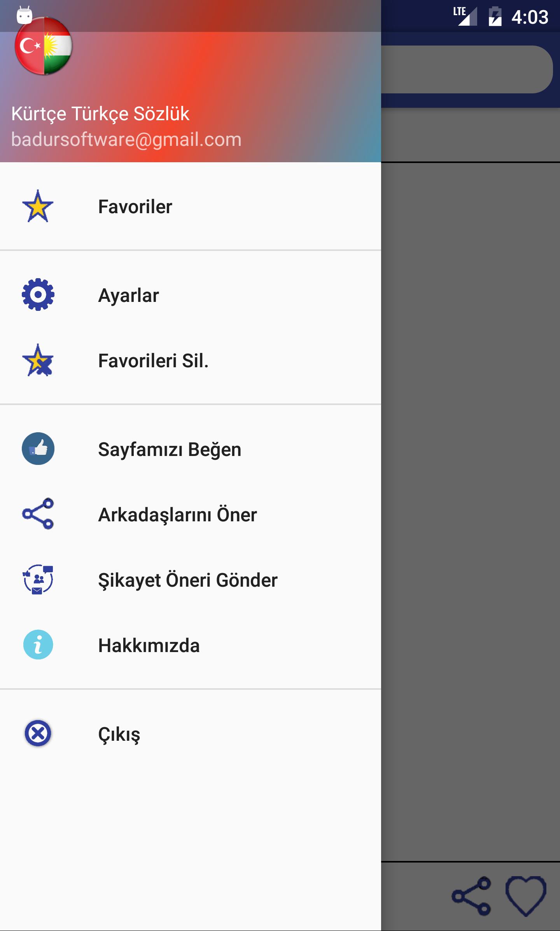Tap the Turkish-Kurdish flag app logo

coord(43,46)
